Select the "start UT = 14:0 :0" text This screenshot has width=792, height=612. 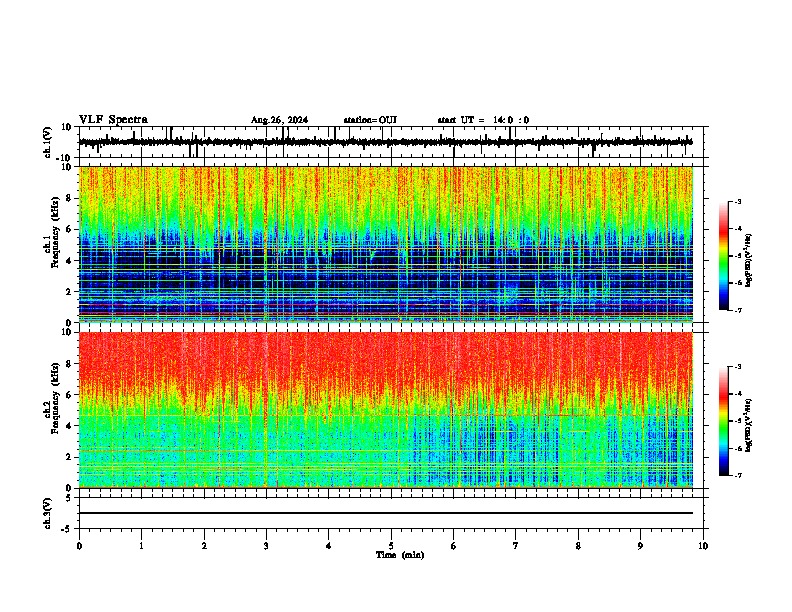pyautogui.click(x=483, y=120)
